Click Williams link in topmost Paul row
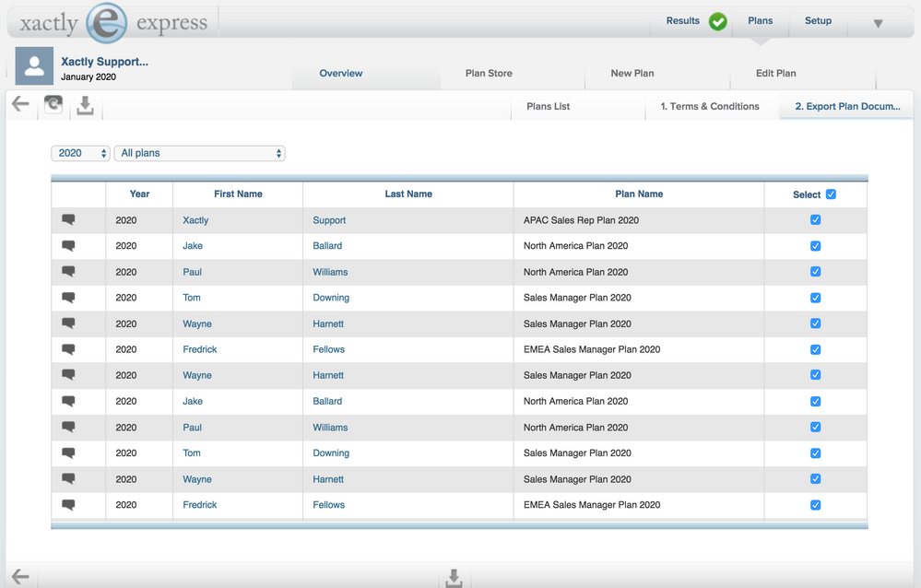Screen dimensions: 921x588 tap(330, 272)
